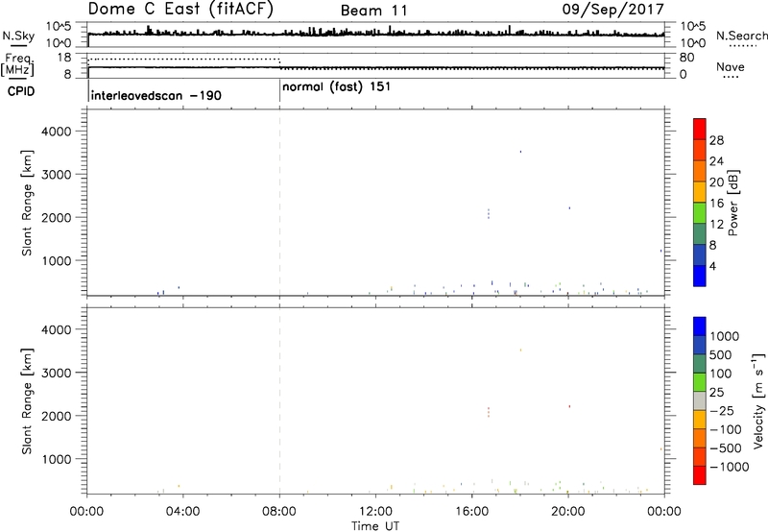The height and width of the screenshot is (532, 768).
Task: Click the 'N.Sky' axis label
Action: click(18, 36)
